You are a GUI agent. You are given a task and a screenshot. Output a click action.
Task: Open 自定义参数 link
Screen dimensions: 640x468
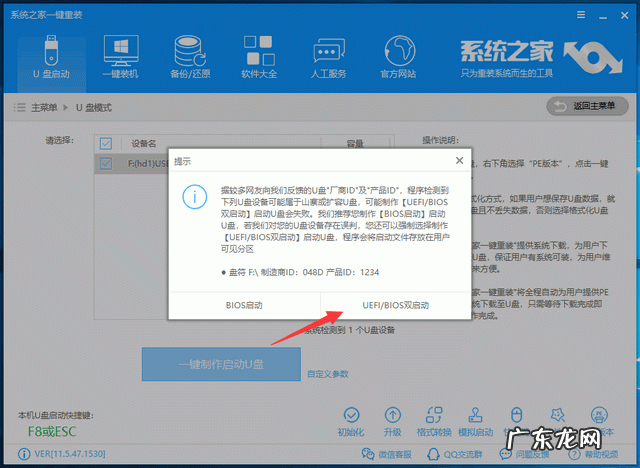click(328, 374)
